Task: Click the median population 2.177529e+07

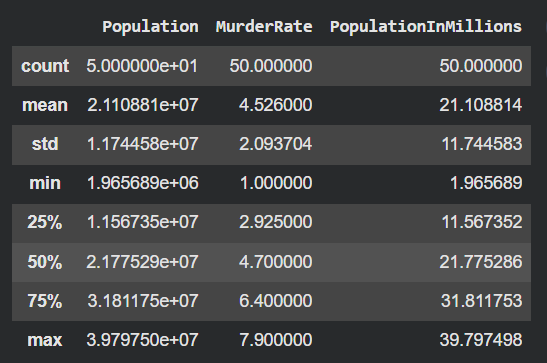Action: [x=142, y=262]
